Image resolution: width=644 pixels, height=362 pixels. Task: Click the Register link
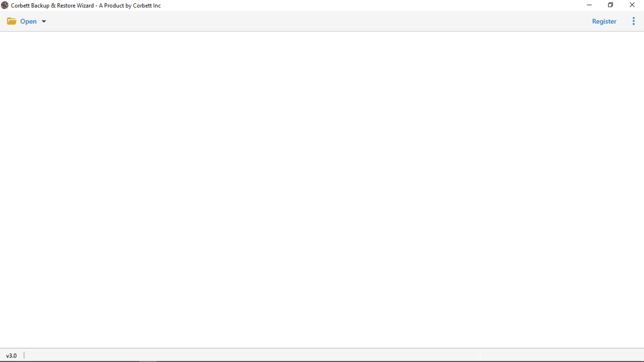(x=604, y=21)
